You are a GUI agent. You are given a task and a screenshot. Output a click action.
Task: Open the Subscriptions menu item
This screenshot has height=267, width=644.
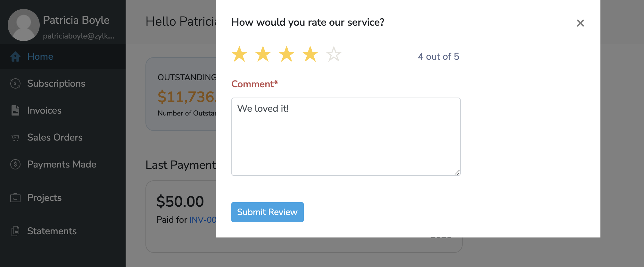[x=56, y=83]
